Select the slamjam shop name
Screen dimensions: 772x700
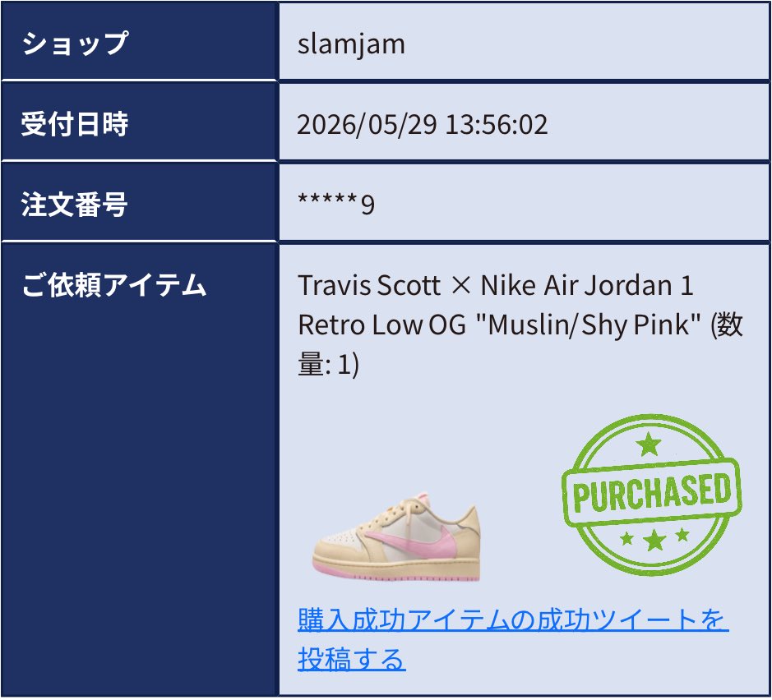352,44
